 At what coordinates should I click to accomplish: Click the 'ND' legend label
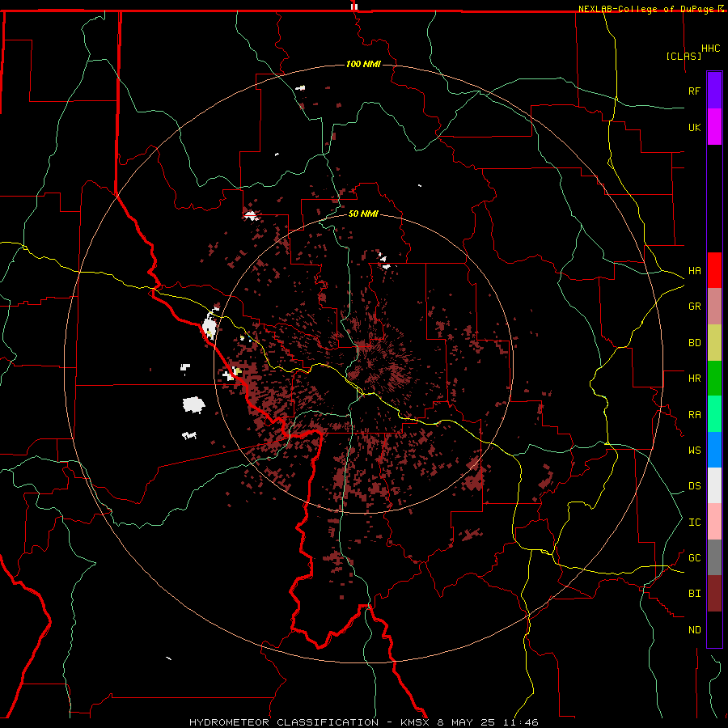(x=694, y=630)
